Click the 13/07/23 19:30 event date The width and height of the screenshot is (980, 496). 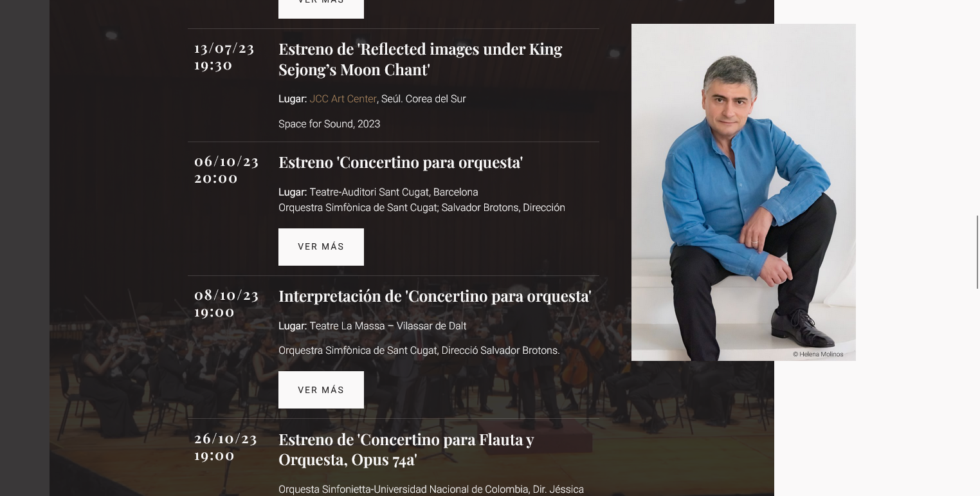[224, 57]
